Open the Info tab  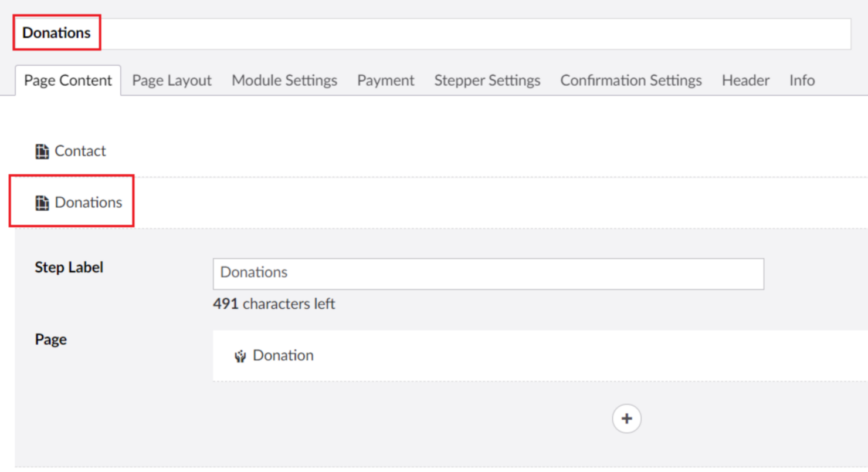(x=802, y=80)
